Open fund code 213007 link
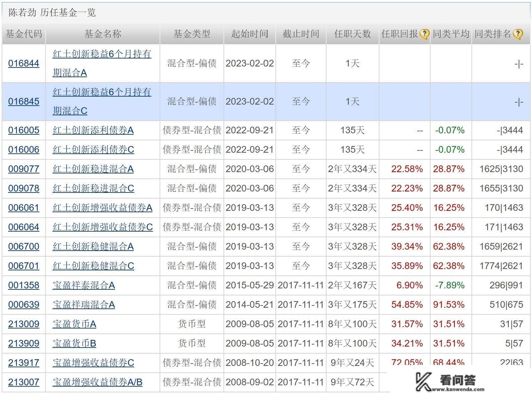Viewport: 532px width, 393px height. pyautogui.click(x=24, y=382)
